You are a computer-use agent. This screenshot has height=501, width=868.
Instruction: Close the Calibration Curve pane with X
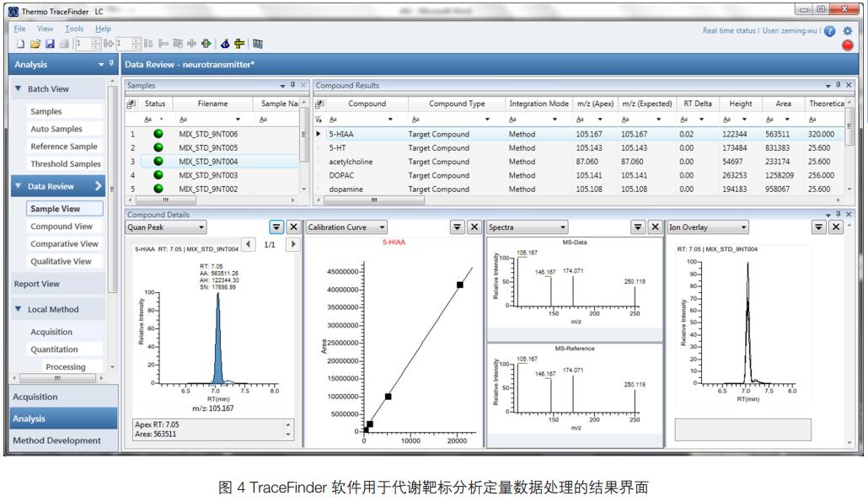tap(474, 227)
